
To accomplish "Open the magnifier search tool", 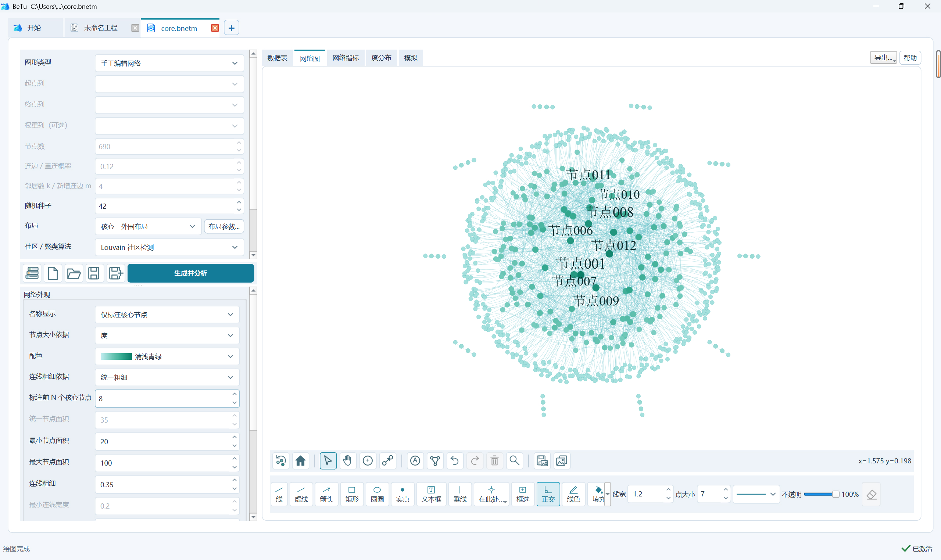I will point(515,461).
